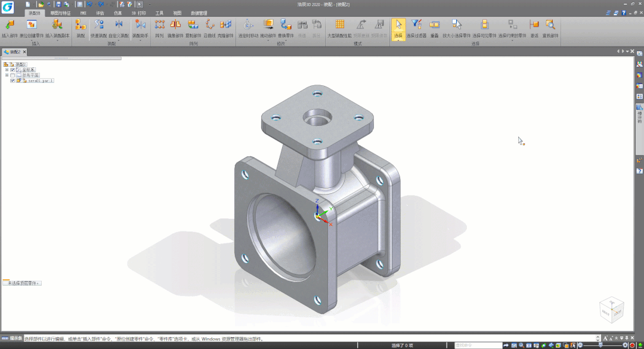644x349 pixels.
Task: Click zoom slider minus button
Action: point(580,345)
